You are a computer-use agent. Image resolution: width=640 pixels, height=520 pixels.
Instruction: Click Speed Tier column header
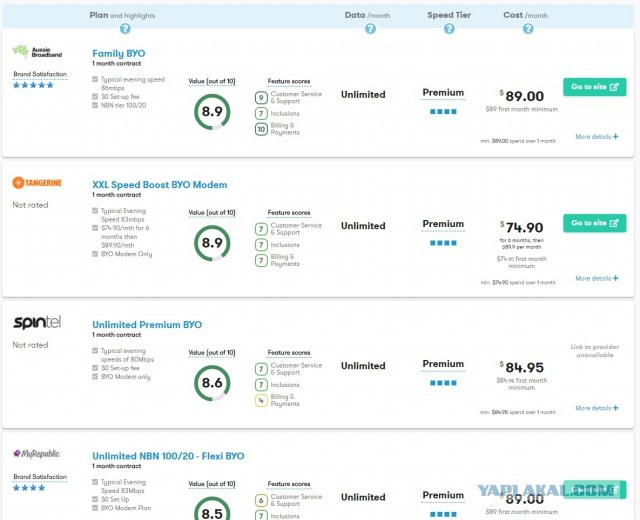point(449,15)
